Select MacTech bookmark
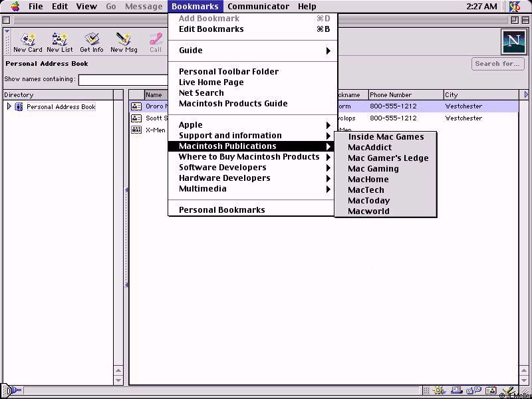This screenshot has width=532, height=399. 386,190
